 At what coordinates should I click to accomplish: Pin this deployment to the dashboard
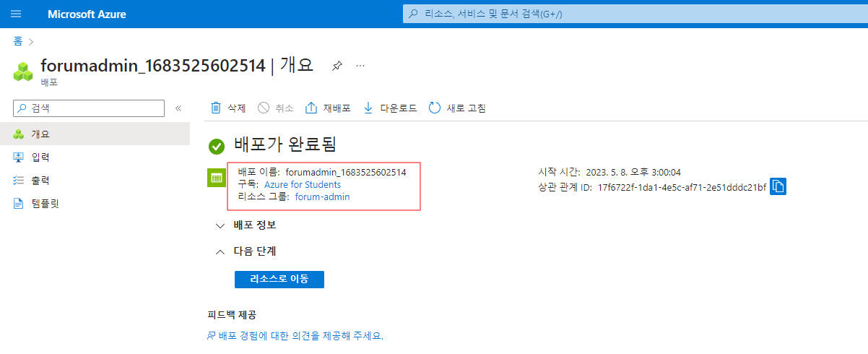point(337,66)
